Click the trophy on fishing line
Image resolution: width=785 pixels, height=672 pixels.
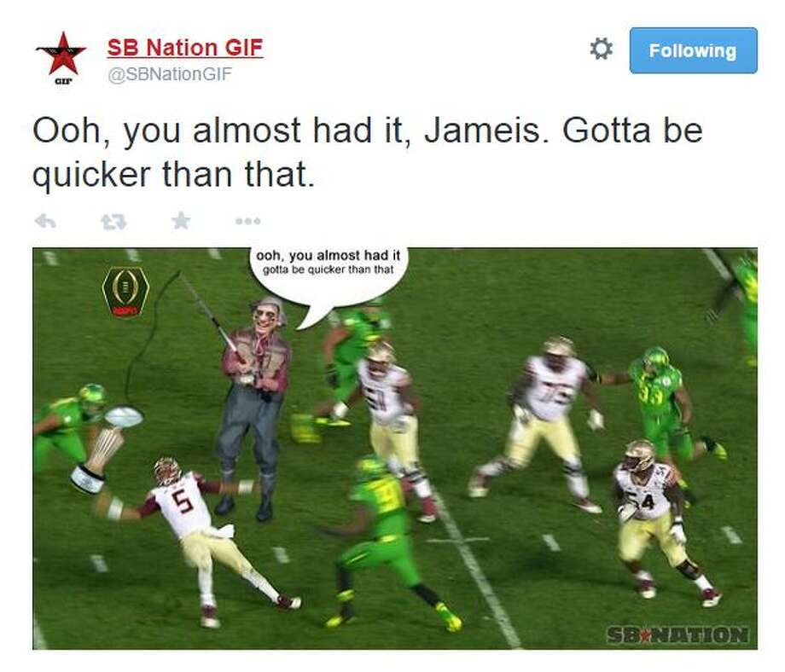coord(106,449)
